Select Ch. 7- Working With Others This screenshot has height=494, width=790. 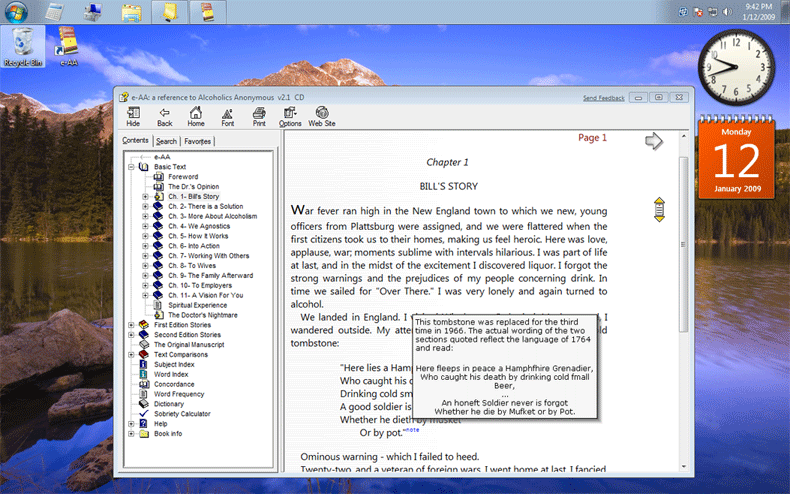(209, 256)
